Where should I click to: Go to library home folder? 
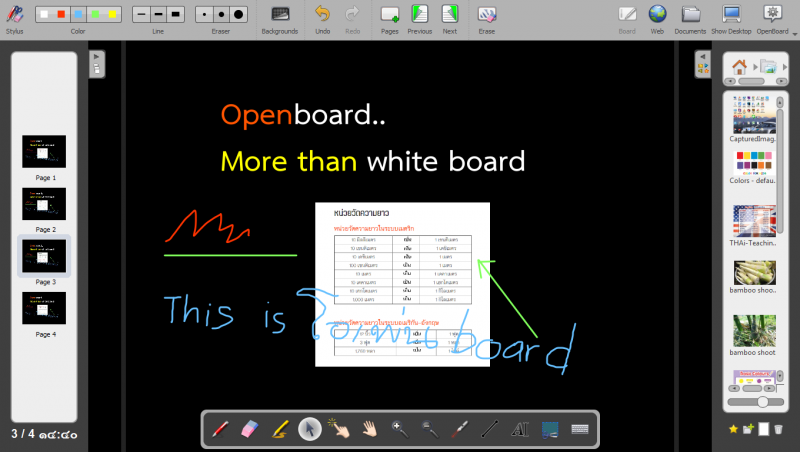[739, 66]
